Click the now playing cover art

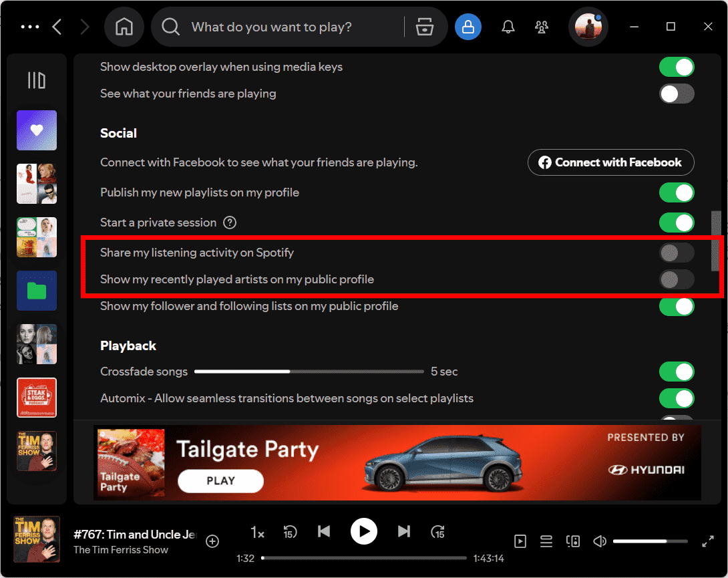37,539
